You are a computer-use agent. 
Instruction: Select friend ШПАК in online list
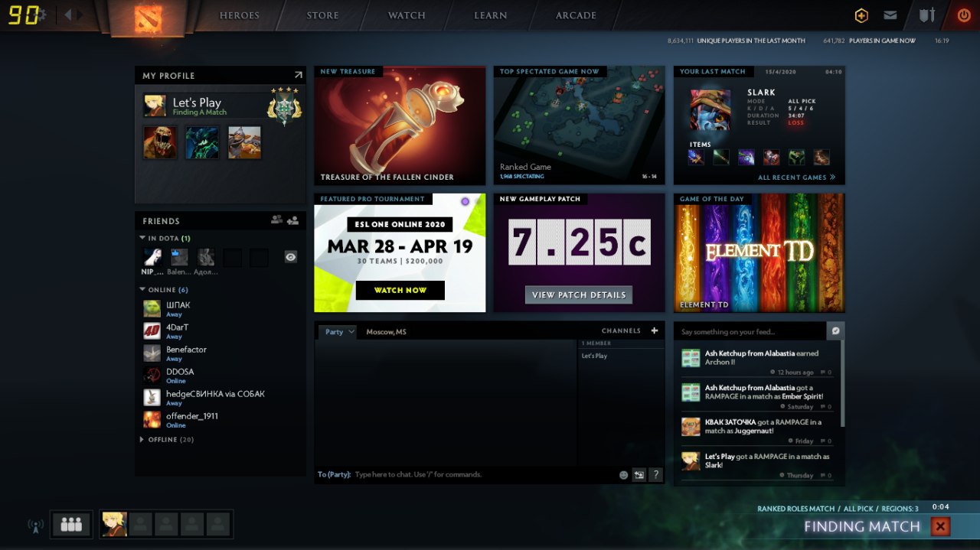[220, 308]
